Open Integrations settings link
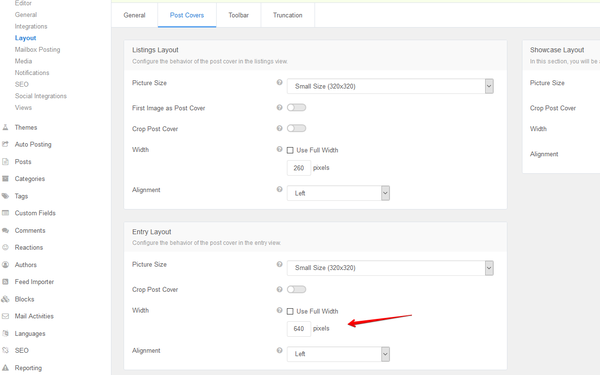600x375 pixels. coord(31,26)
